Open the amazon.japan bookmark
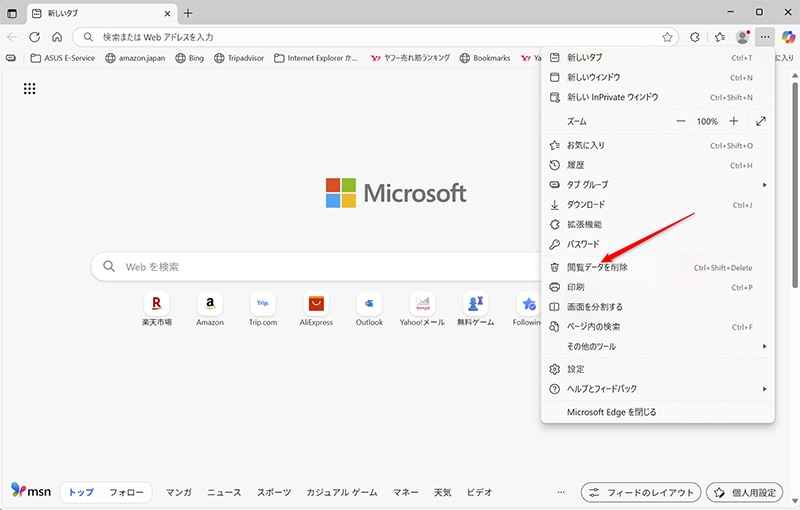 point(135,58)
